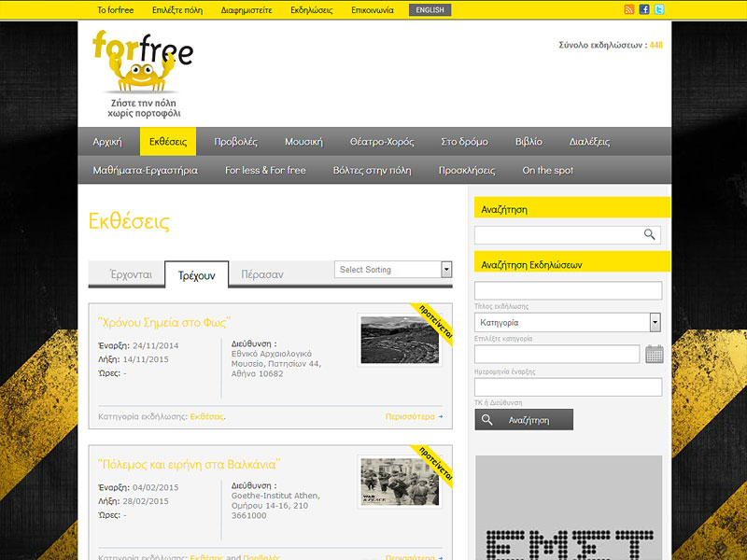This screenshot has width=747, height=560.
Task: Select the 'Εκθέσεις' navigation item
Action: [x=168, y=142]
